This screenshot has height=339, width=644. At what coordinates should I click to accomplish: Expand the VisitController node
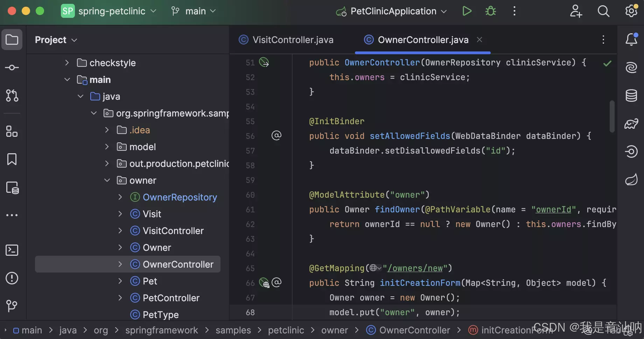[120, 231]
